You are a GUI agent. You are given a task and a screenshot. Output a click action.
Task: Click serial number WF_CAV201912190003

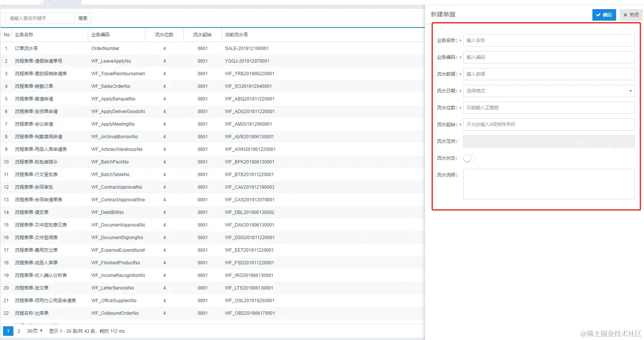pos(250,187)
